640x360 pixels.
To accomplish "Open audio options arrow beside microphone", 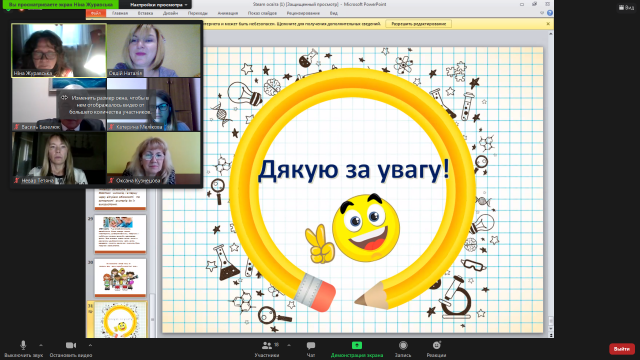I will [41, 345].
